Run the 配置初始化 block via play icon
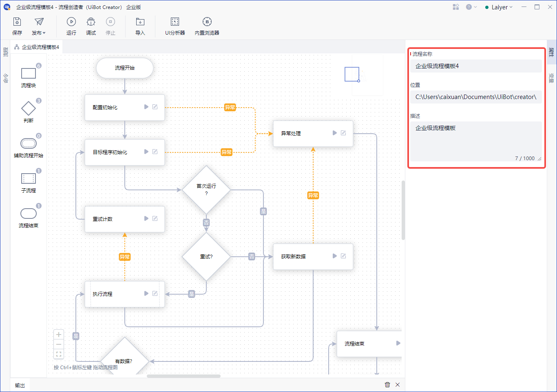The width and height of the screenshot is (557, 392). point(146,107)
